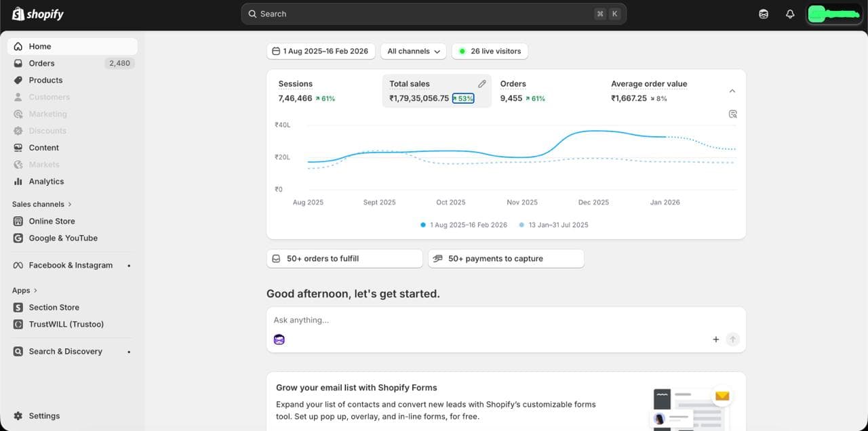868x431 pixels.
Task: Open Sidekick assistant icon in top bar
Action: coord(764,14)
